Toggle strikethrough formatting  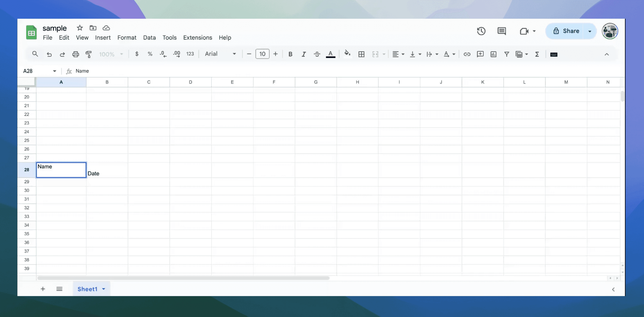317,54
